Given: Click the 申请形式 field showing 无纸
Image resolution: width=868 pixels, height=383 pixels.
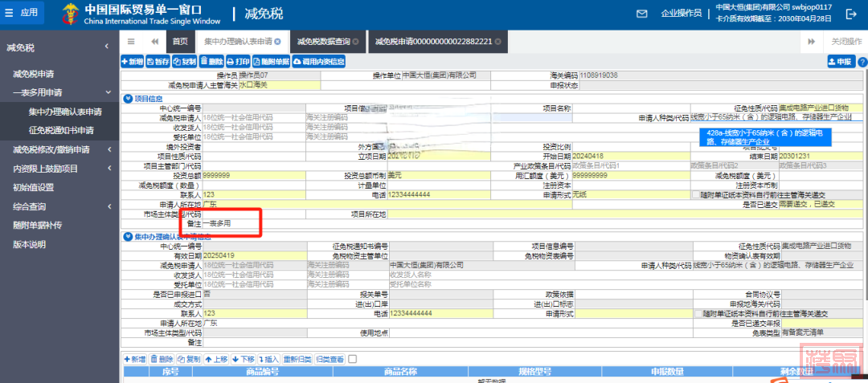Looking at the screenshot, I should click(631, 194).
